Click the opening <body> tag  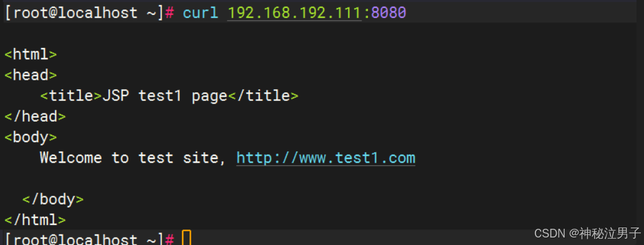click(x=31, y=137)
